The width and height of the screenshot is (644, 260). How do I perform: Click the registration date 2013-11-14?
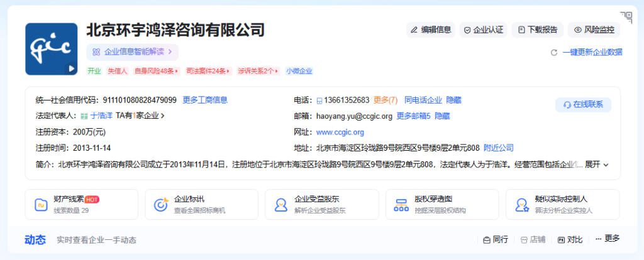(92, 148)
